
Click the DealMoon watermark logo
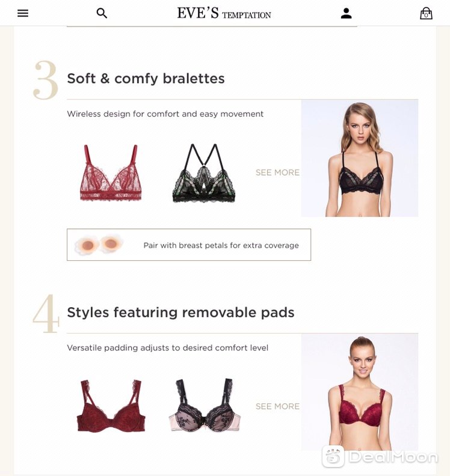coord(380,457)
